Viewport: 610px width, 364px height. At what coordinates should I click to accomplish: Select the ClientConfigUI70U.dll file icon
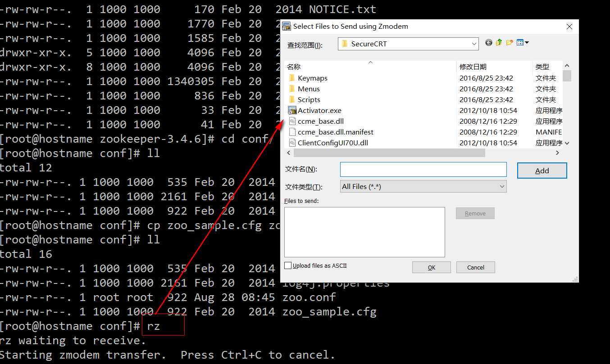292,143
